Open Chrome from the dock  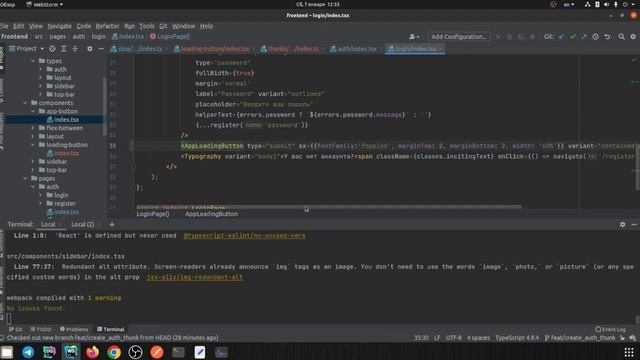[x=114, y=352]
